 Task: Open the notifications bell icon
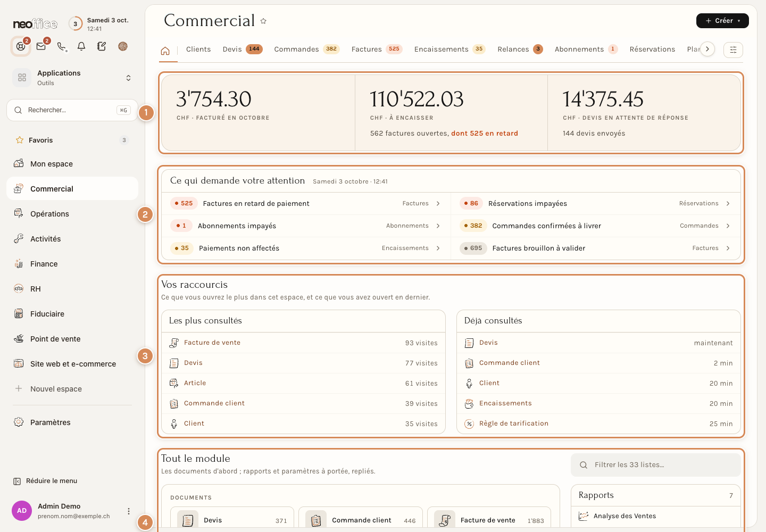[81, 46]
